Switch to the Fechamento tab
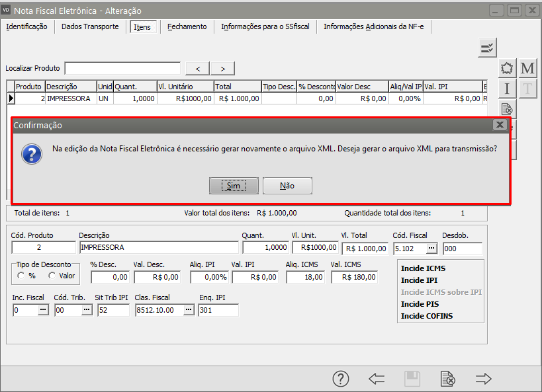Image resolution: width=542 pixels, height=392 pixels. (x=187, y=26)
